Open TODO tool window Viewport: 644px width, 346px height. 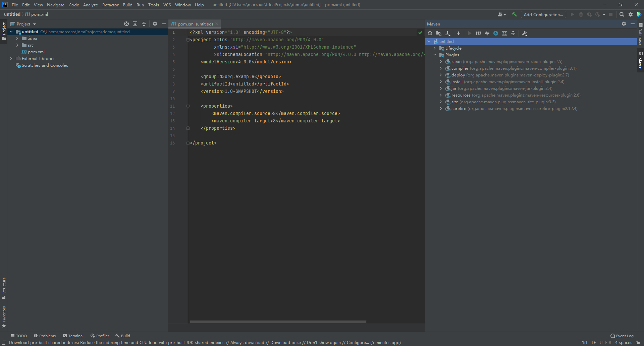[x=19, y=336]
